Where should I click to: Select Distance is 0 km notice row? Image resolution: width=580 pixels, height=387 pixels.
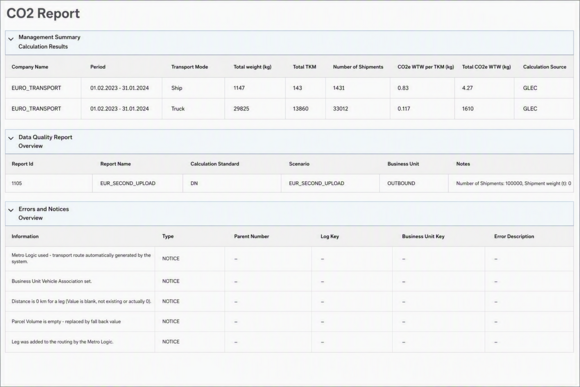[290, 302]
